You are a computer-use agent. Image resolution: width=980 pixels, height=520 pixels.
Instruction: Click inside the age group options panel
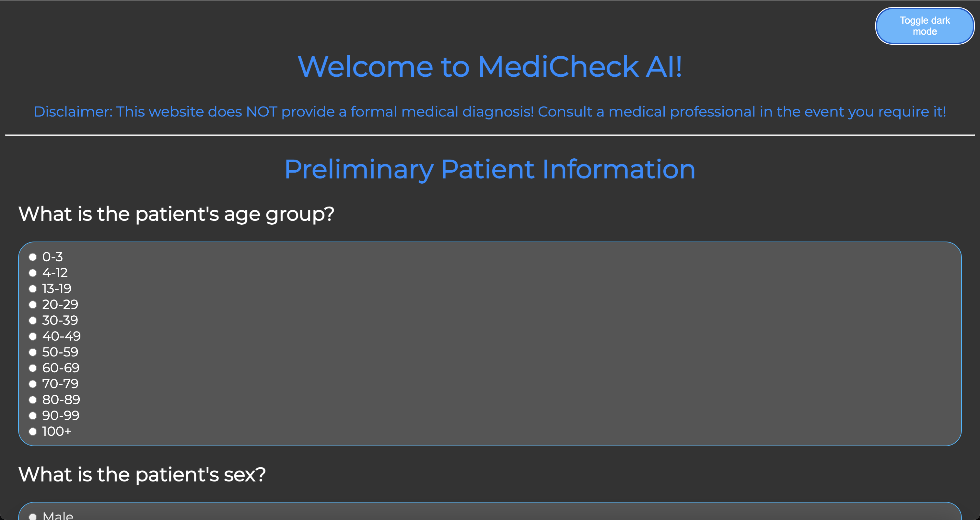(x=490, y=344)
